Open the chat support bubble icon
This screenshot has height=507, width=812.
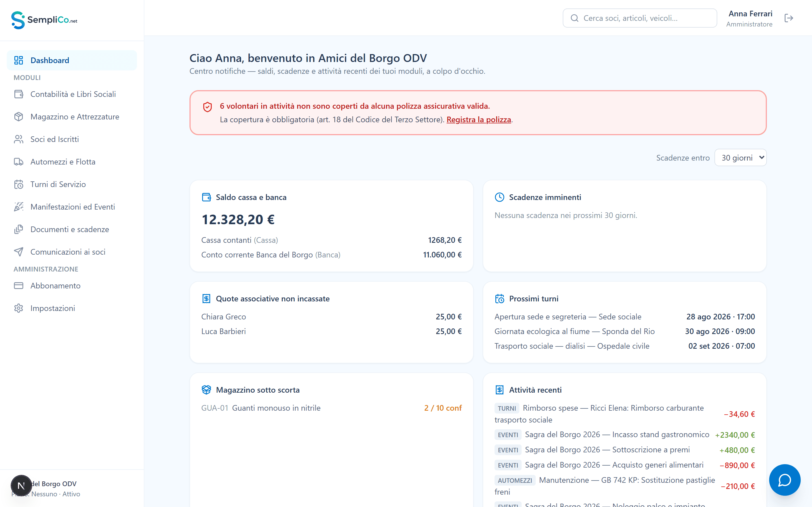784,480
